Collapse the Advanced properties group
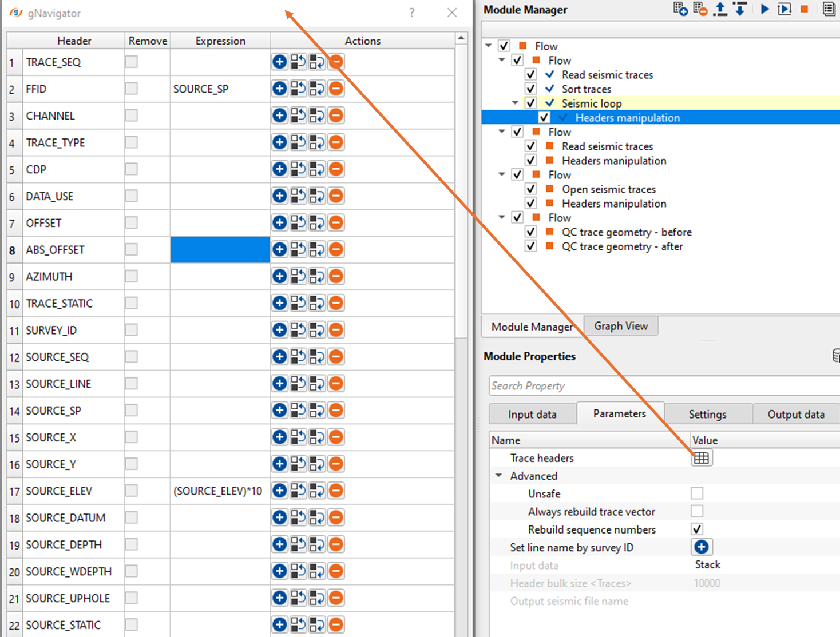This screenshot has height=637, width=840. click(499, 476)
